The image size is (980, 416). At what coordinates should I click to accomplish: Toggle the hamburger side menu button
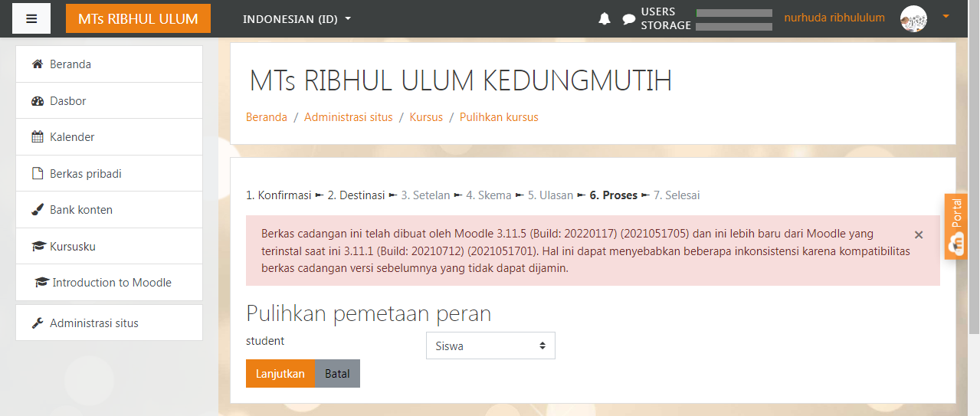[x=31, y=18]
